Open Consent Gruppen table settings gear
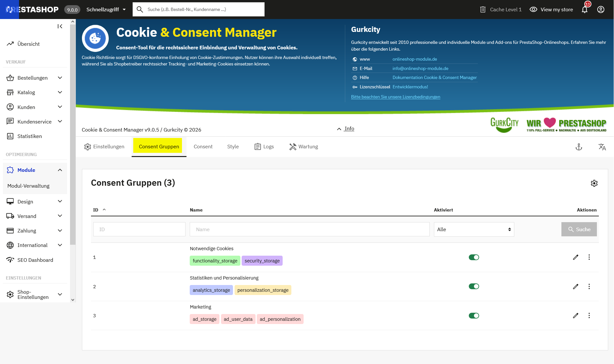Viewport: 614px width, 364px height. pyautogui.click(x=594, y=183)
